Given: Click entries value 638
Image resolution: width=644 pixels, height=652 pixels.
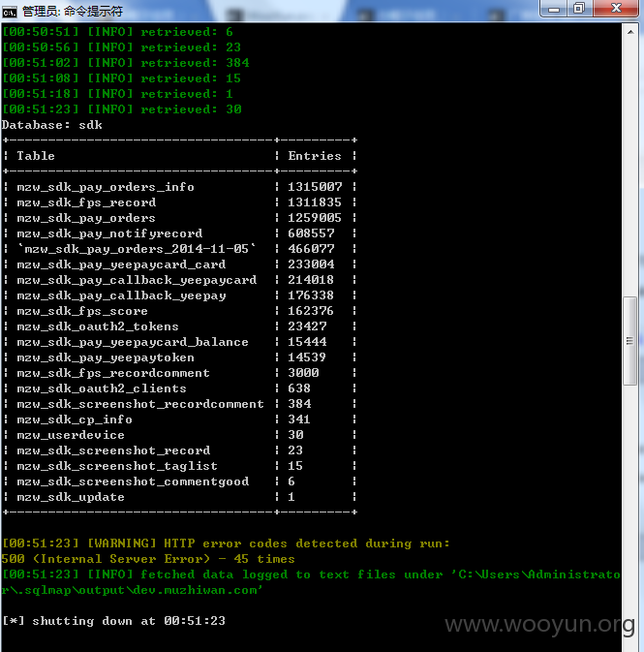Looking at the screenshot, I should click(x=299, y=388).
